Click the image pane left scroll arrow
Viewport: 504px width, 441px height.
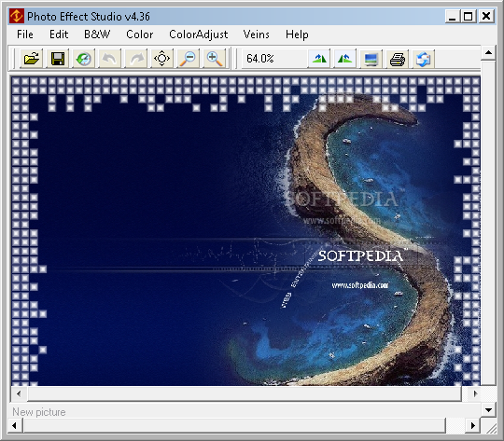(x=19, y=393)
